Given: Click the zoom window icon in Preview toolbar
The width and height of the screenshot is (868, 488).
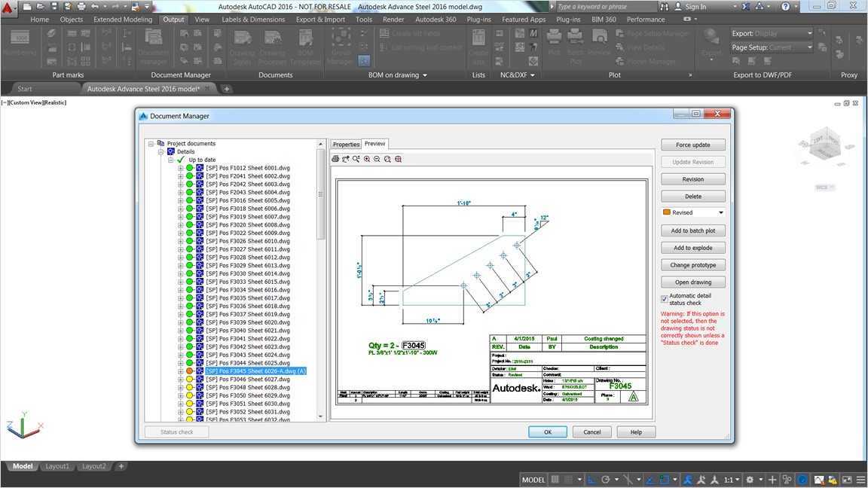Looking at the screenshot, I should [356, 159].
